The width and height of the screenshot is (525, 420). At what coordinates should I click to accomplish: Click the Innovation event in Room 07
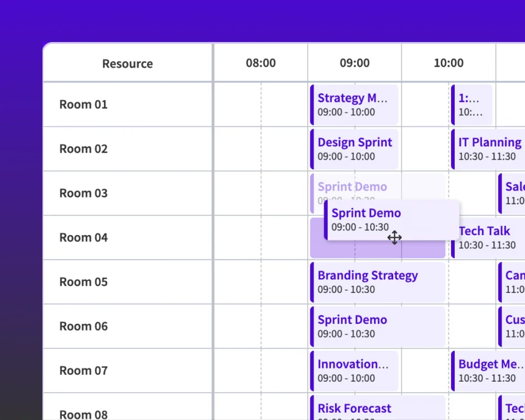click(354, 370)
